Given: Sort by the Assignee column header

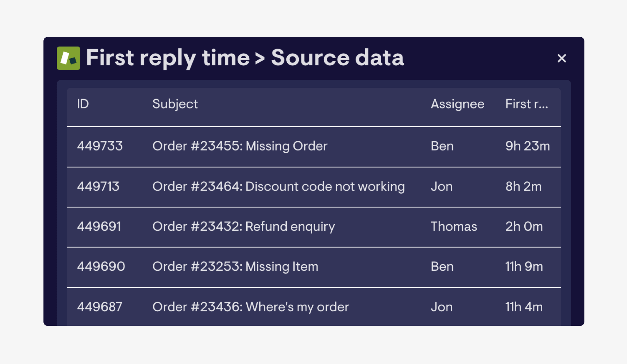Looking at the screenshot, I should tap(457, 104).
